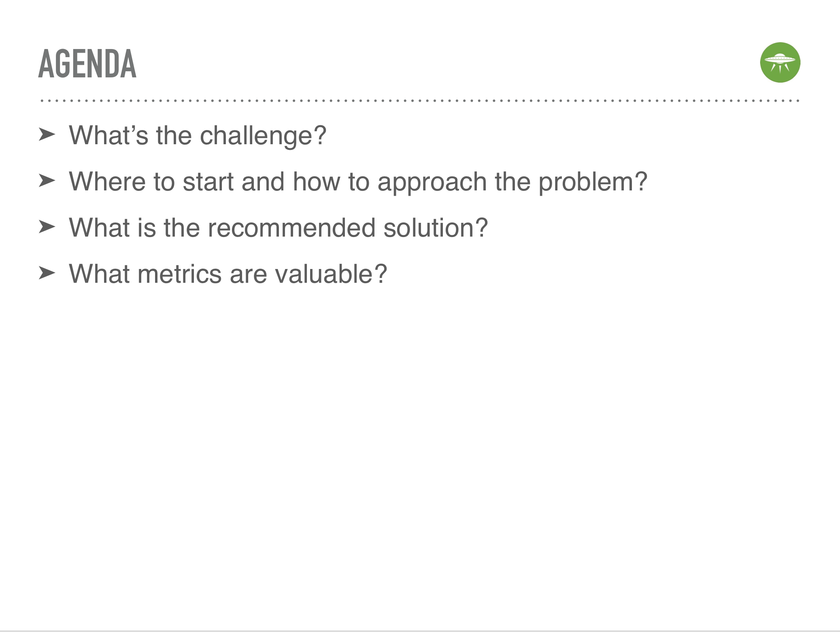Click the arrow bullet before "Where to start"

[x=47, y=181]
